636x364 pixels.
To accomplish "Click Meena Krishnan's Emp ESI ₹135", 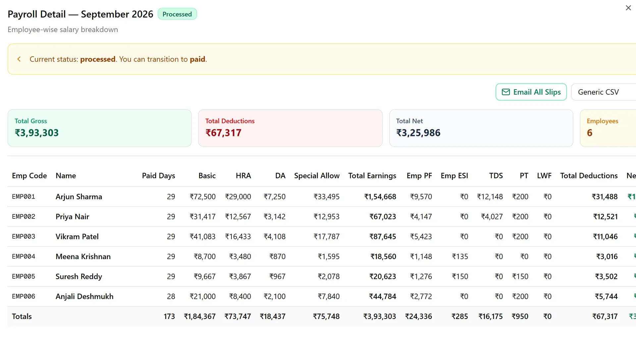I will tap(460, 256).
